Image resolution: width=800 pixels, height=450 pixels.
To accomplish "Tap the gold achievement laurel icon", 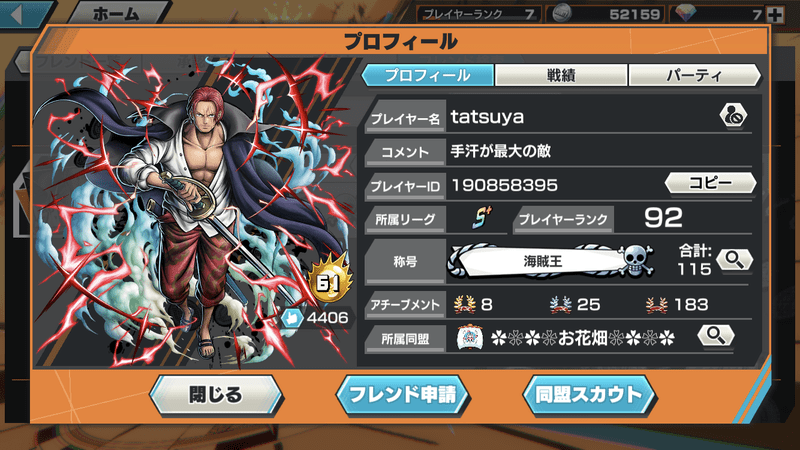I will (464, 305).
